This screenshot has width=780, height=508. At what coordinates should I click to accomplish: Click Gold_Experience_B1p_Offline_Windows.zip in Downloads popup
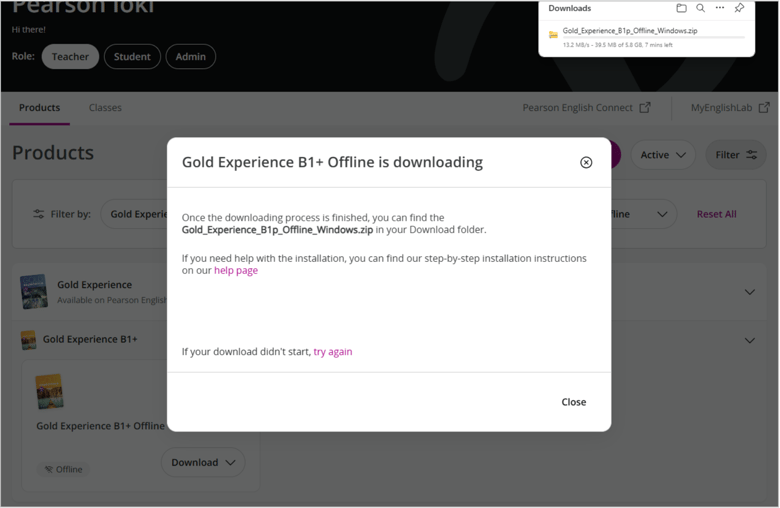tap(630, 30)
